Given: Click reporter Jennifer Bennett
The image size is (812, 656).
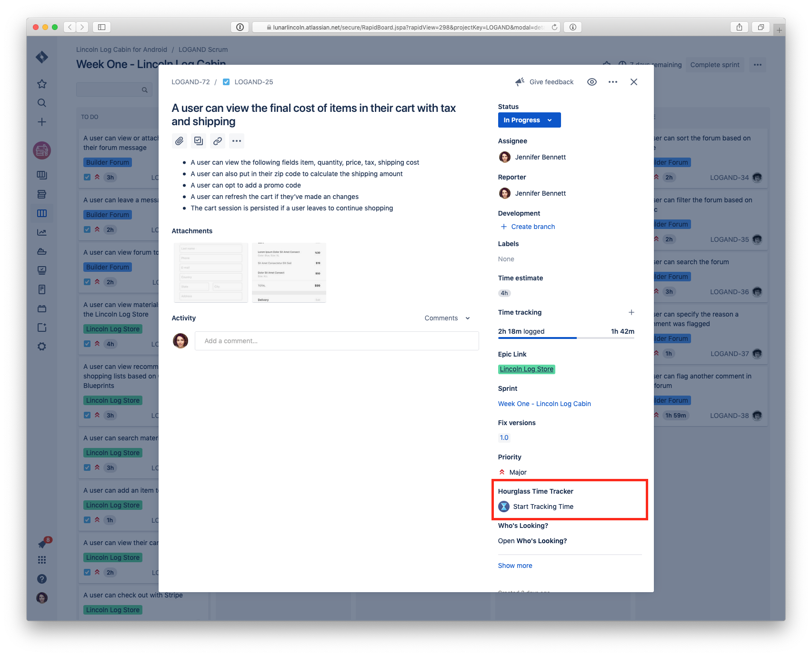Looking at the screenshot, I should (x=532, y=193).
